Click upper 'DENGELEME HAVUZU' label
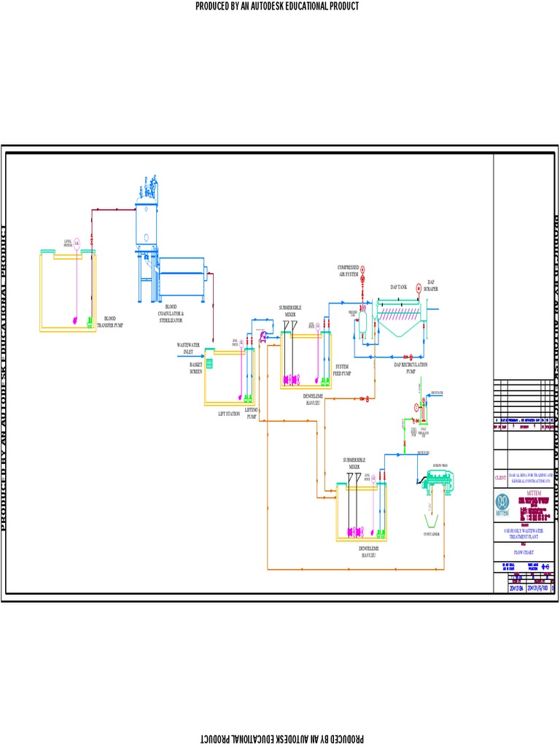This screenshot has width=560, height=747. (313, 399)
